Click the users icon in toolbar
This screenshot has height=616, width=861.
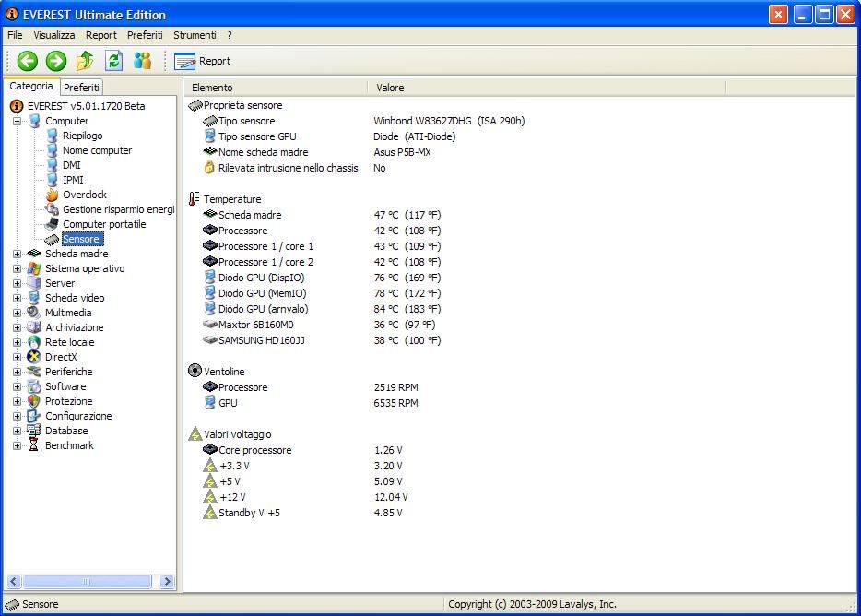tap(142, 61)
